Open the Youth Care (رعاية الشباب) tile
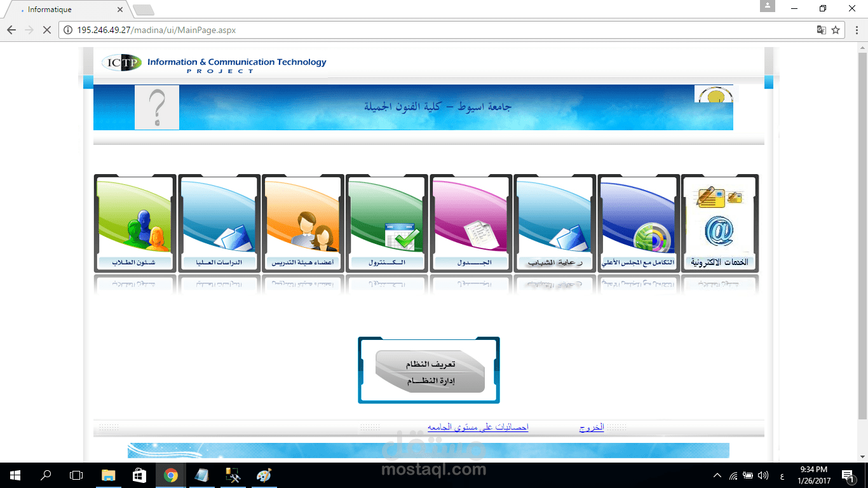This screenshot has height=488, width=868. (555, 224)
